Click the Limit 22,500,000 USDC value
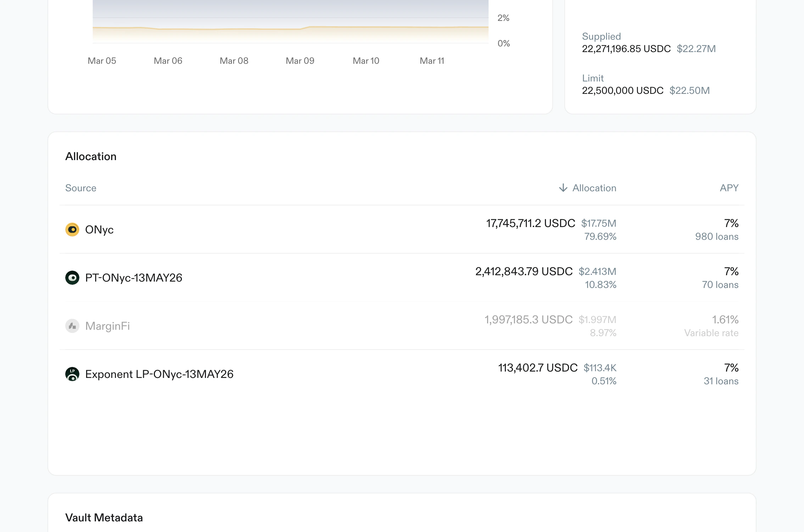 pyautogui.click(x=622, y=91)
